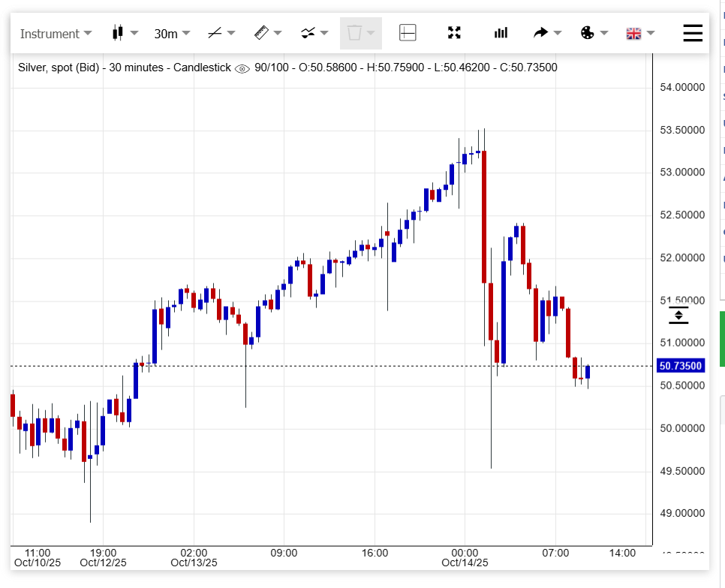Open the ruler measurement tool menu
Image resolution: width=725 pixels, height=588 pixels.
point(267,33)
